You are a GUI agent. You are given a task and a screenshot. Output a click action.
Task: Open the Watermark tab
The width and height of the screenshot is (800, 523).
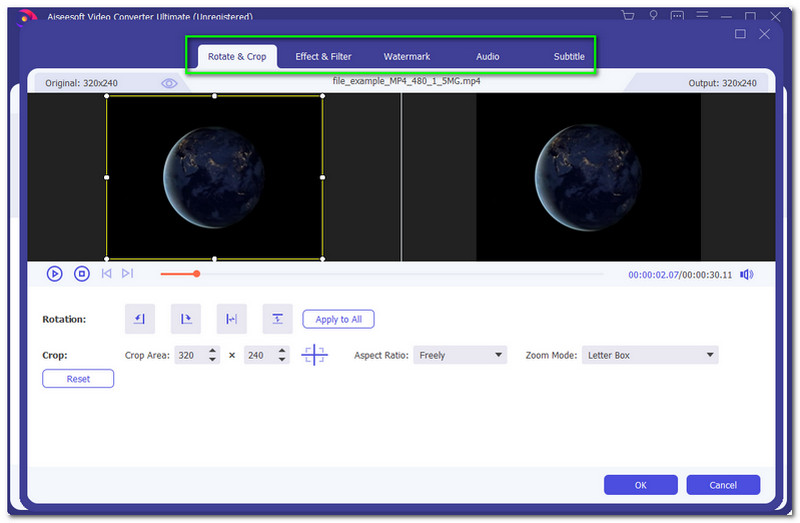point(407,57)
